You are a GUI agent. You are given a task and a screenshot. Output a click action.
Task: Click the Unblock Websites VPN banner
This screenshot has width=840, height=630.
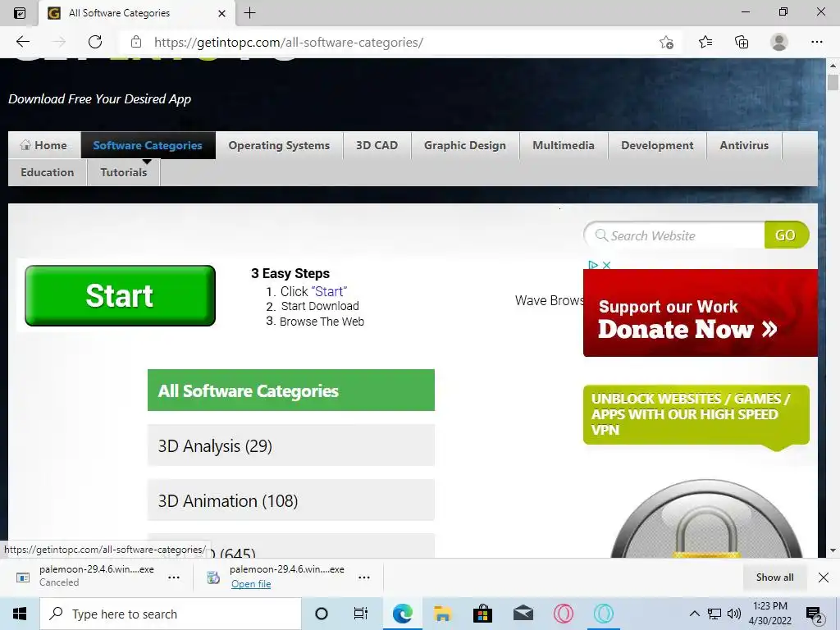696,414
